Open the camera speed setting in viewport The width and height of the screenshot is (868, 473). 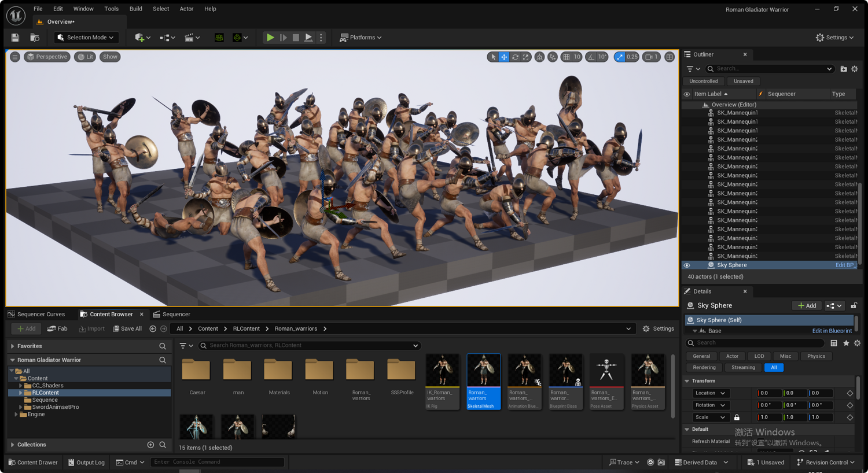[x=652, y=57]
